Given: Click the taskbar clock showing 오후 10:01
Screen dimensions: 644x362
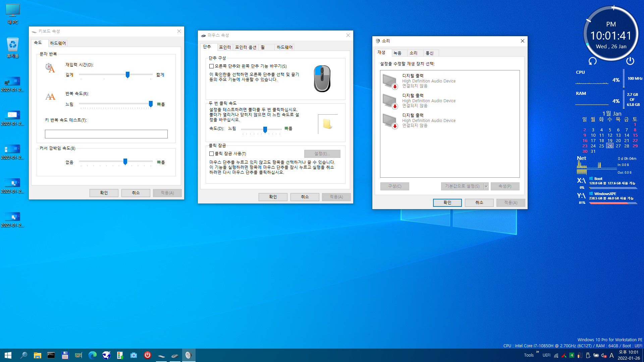Looking at the screenshot, I should coord(629,355).
